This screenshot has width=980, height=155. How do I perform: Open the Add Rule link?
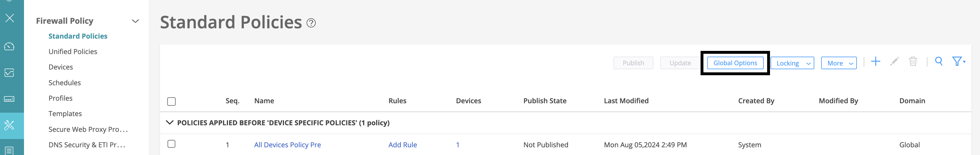403,145
